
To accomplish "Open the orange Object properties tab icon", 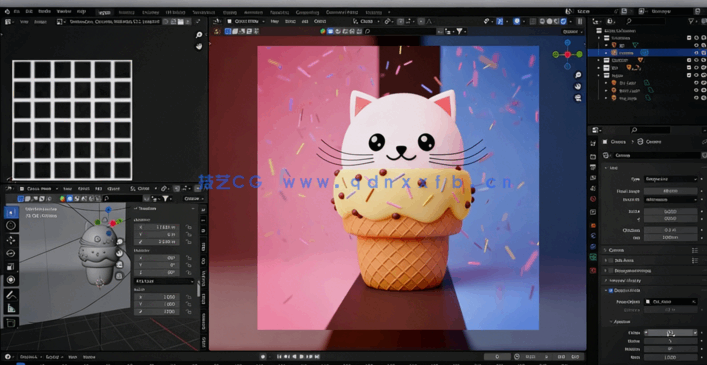I will click(x=593, y=225).
